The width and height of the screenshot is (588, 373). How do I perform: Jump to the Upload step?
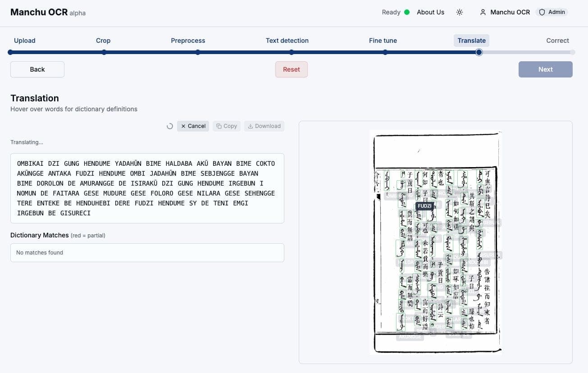(25, 41)
